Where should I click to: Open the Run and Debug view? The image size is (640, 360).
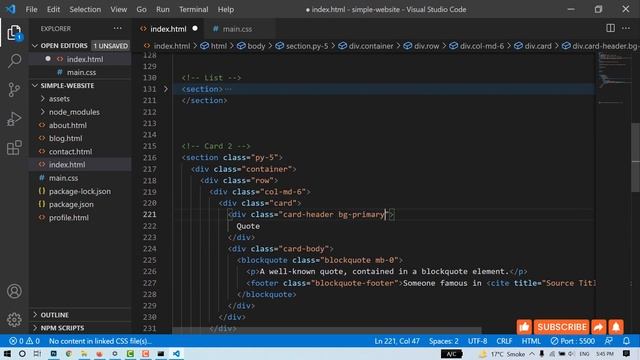[x=14, y=119]
